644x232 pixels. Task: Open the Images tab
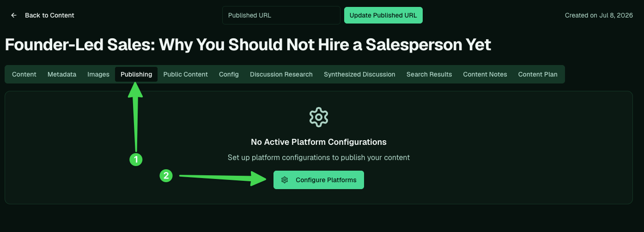click(x=98, y=74)
